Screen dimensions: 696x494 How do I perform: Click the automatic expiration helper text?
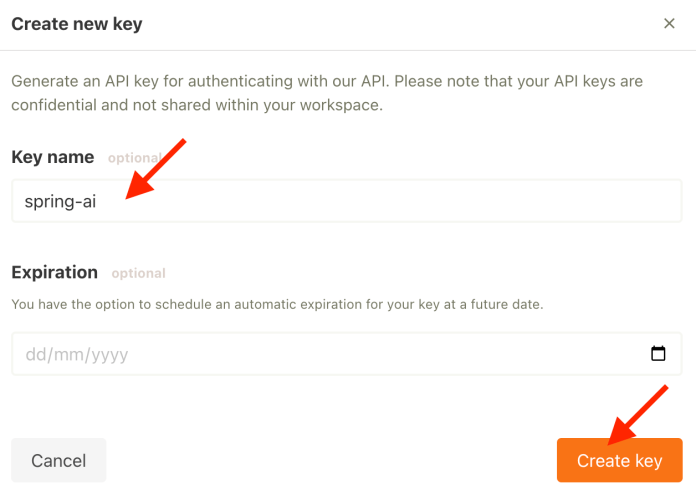click(x=277, y=303)
